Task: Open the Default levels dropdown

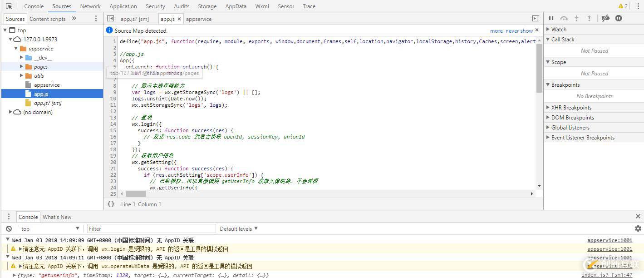Action: tap(239, 229)
